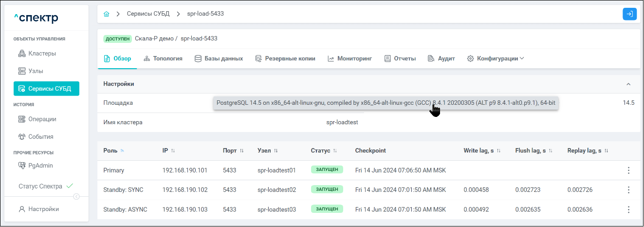Sort by Write lag column
The image size is (644, 227).
click(498, 151)
